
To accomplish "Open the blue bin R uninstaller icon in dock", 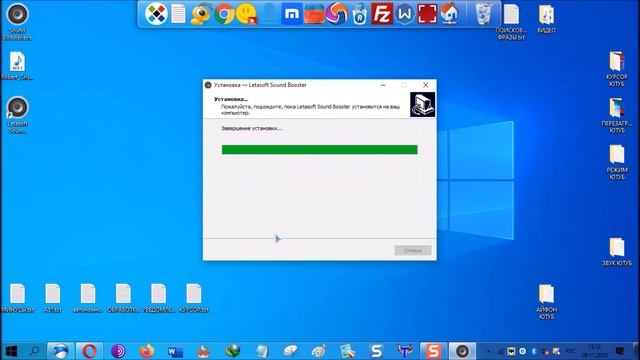I will (360, 14).
